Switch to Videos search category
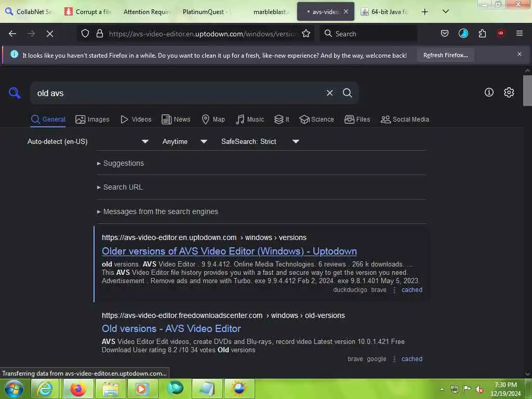 click(x=136, y=119)
